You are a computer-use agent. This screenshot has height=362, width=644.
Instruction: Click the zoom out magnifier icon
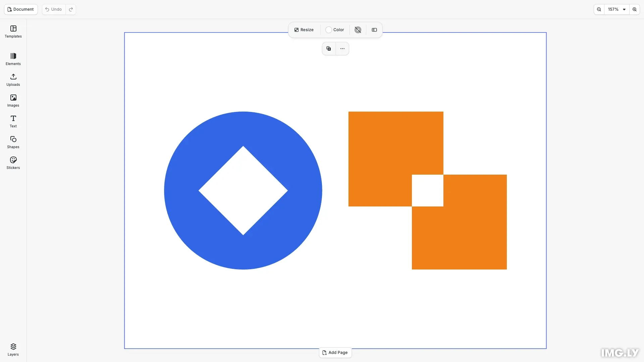599,9
